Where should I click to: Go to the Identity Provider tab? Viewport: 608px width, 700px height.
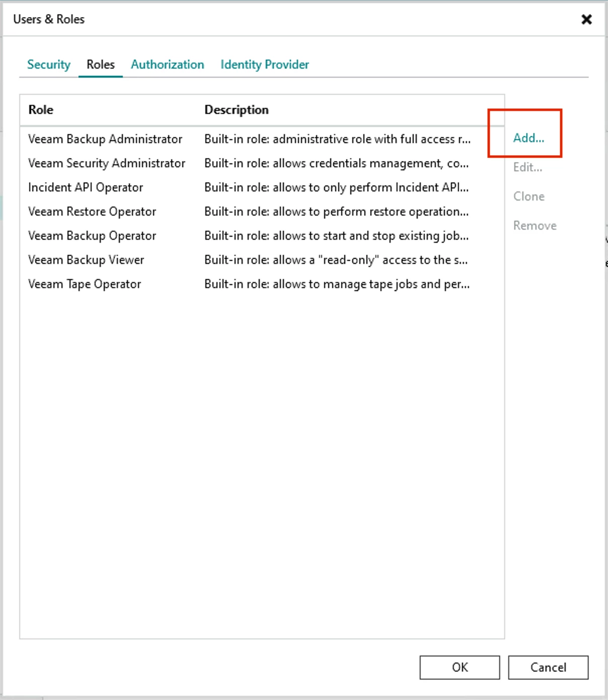point(265,64)
